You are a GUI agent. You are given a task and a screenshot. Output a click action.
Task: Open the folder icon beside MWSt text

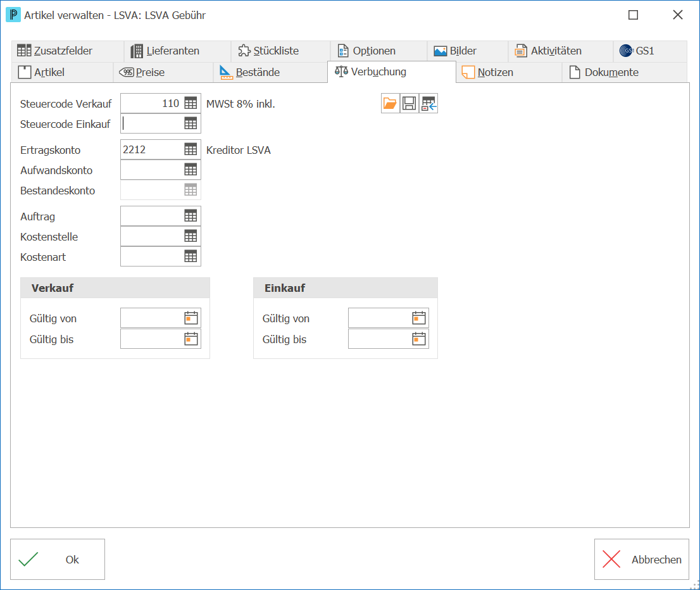[390, 103]
